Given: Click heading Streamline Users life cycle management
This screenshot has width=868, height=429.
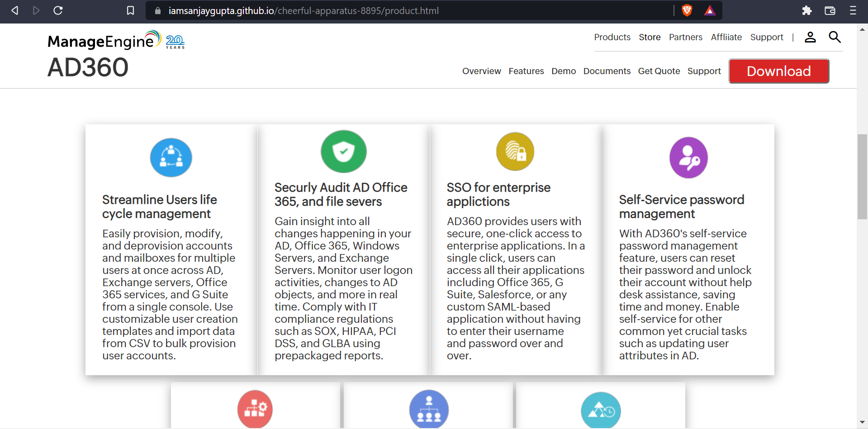Looking at the screenshot, I should [x=160, y=207].
